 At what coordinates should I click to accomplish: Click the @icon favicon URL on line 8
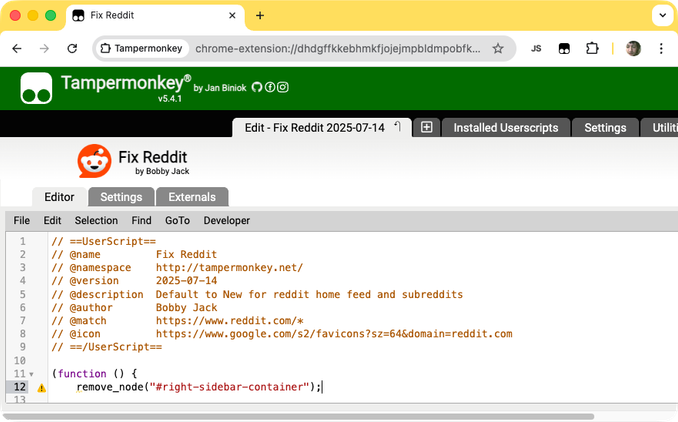pyautogui.click(x=334, y=334)
